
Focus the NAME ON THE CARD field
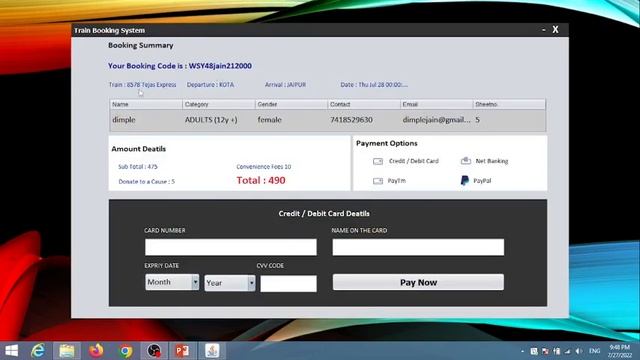(x=418, y=247)
